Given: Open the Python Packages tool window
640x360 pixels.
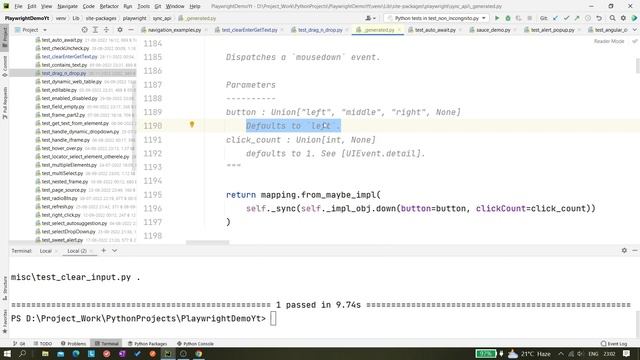Looking at the screenshot, I should (x=148, y=344).
